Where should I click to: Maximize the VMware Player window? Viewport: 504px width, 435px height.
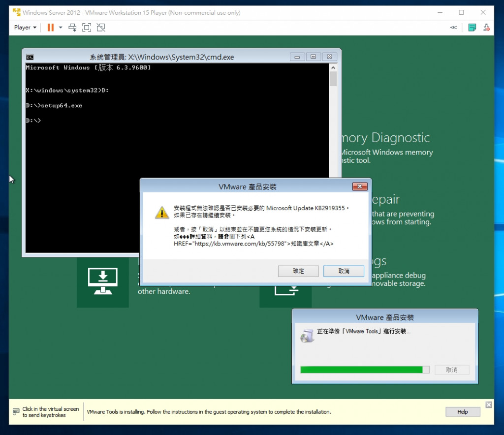(x=461, y=12)
